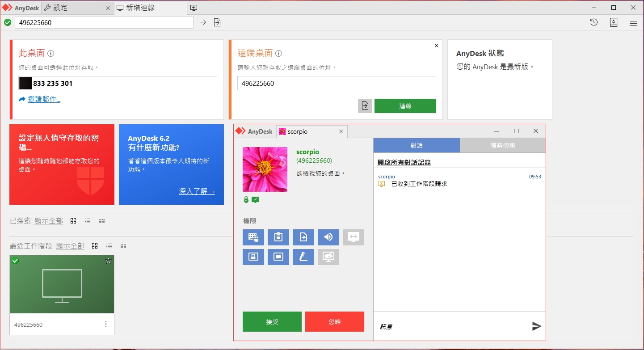Viewport: 644px width, 350px height.
Task: Open the AnyDesk address book
Action: [613, 22]
